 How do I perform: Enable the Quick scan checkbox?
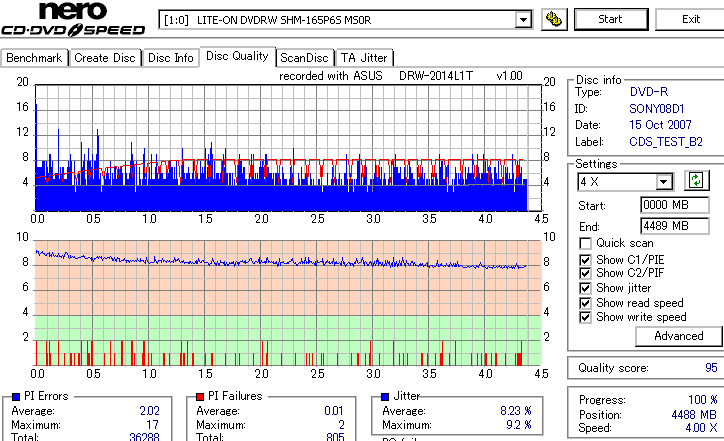click(x=585, y=243)
